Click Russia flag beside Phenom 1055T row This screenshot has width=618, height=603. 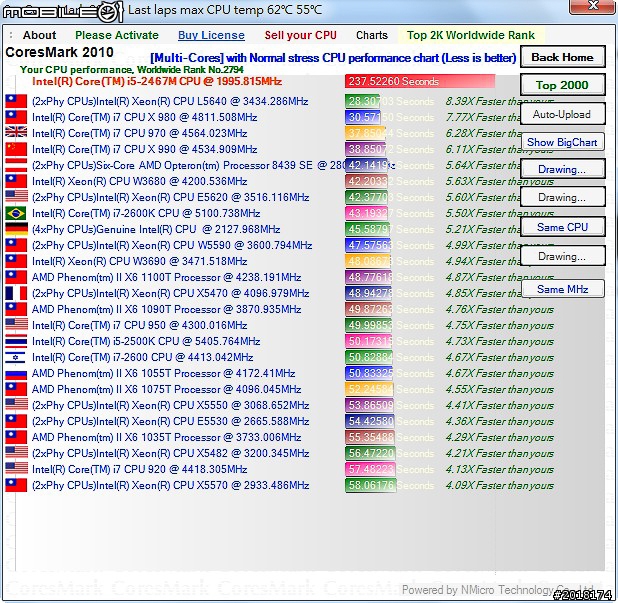tap(16, 373)
